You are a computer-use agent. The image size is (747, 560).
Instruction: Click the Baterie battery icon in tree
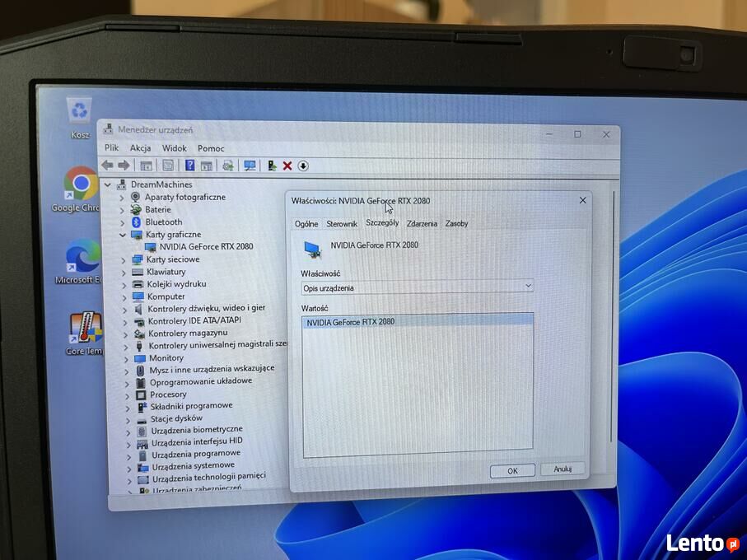(136, 209)
